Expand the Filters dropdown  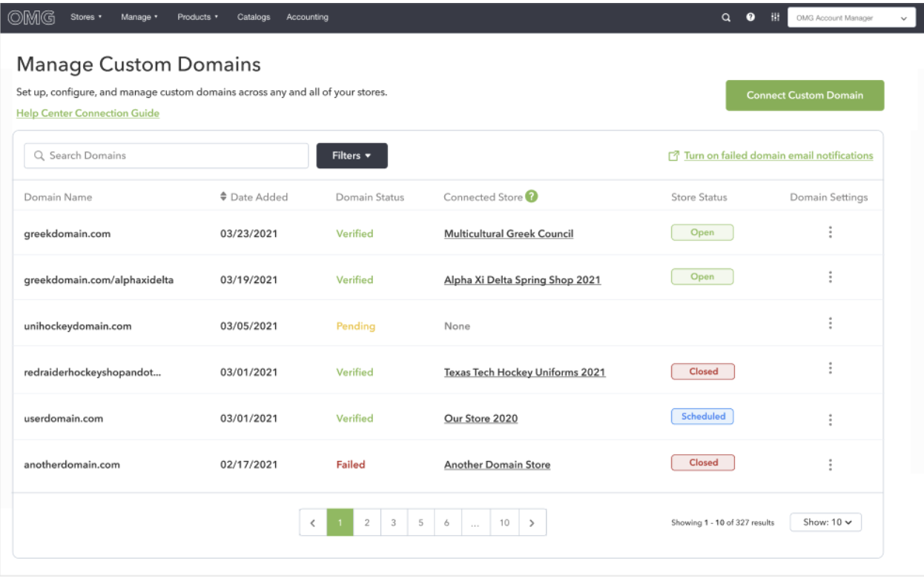tap(352, 156)
